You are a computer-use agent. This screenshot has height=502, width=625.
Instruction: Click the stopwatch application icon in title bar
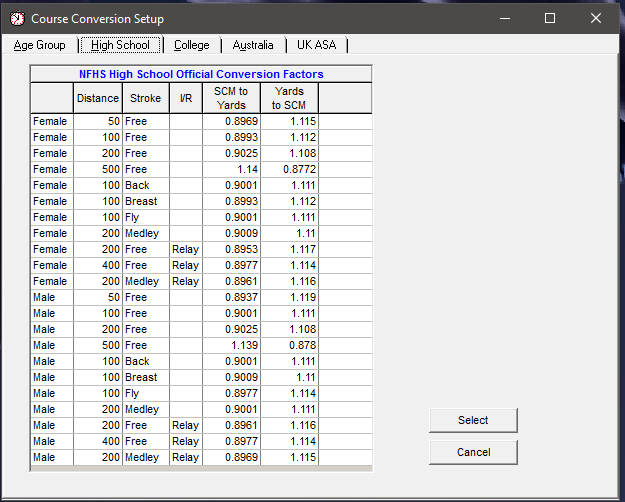click(17, 19)
